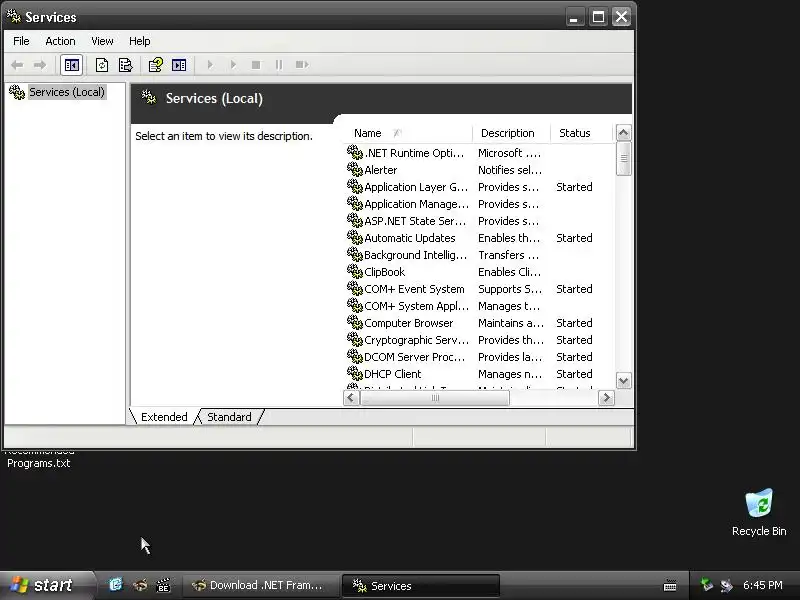The image size is (800, 600).
Task: Click the horizontal scrollbar right arrow
Action: 606,398
